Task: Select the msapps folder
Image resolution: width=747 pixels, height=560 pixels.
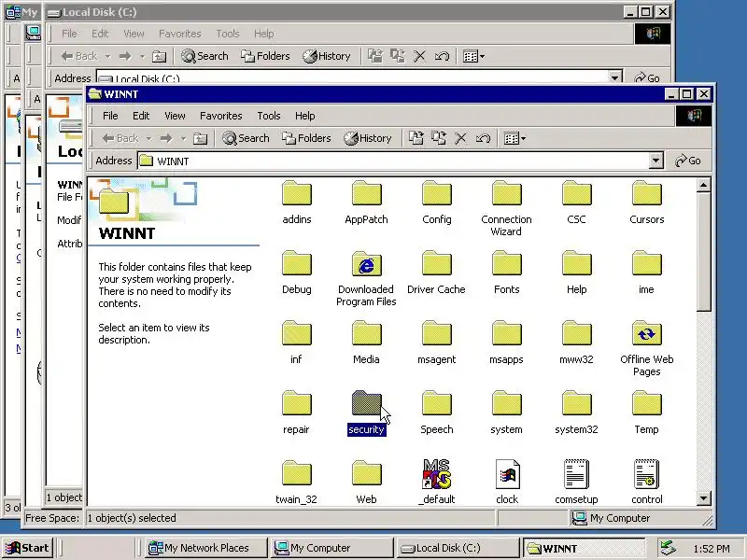Action: click(x=506, y=343)
